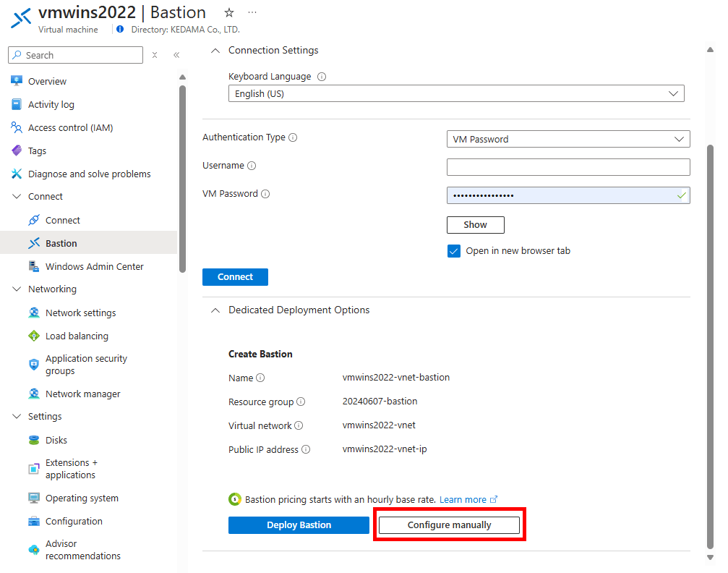This screenshot has width=728, height=573.
Task: Click the Windows Admin Center icon
Action: pyautogui.click(x=34, y=266)
